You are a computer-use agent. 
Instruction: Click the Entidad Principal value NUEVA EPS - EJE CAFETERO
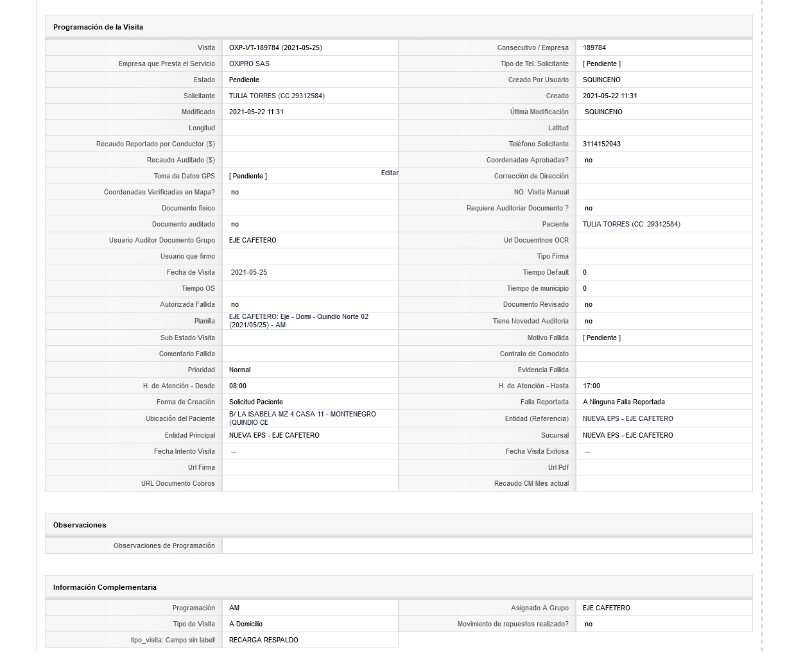point(274,435)
